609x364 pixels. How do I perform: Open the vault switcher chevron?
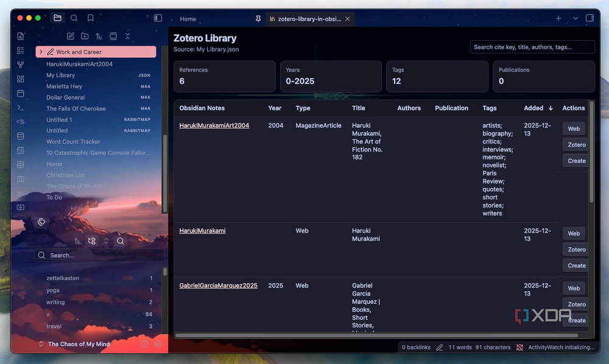click(x=41, y=344)
